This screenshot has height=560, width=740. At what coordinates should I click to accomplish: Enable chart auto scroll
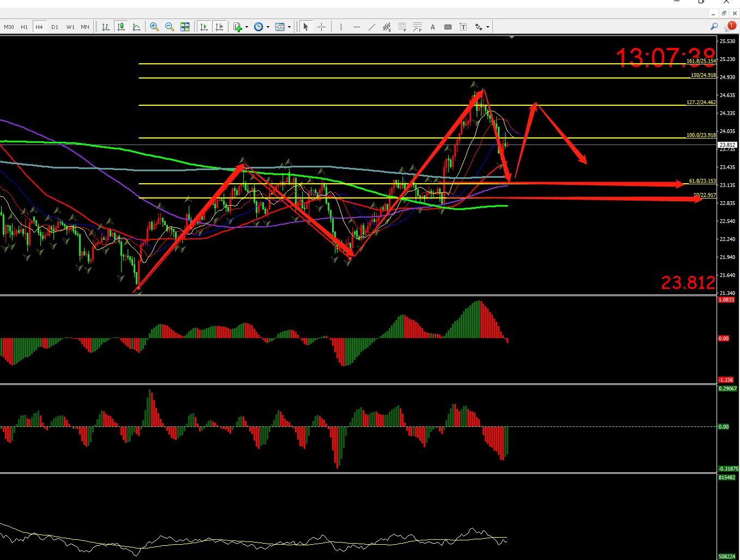tap(204, 27)
